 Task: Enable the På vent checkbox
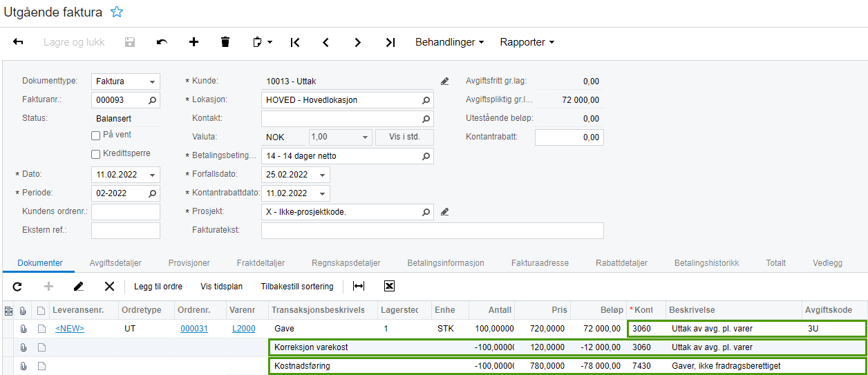click(x=96, y=135)
